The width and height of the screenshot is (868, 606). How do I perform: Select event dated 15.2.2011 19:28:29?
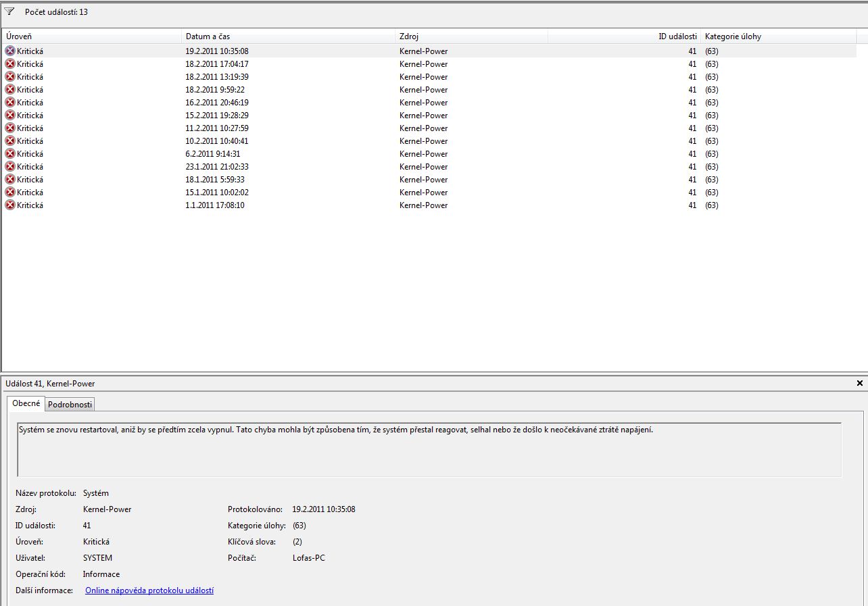point(217,115)
